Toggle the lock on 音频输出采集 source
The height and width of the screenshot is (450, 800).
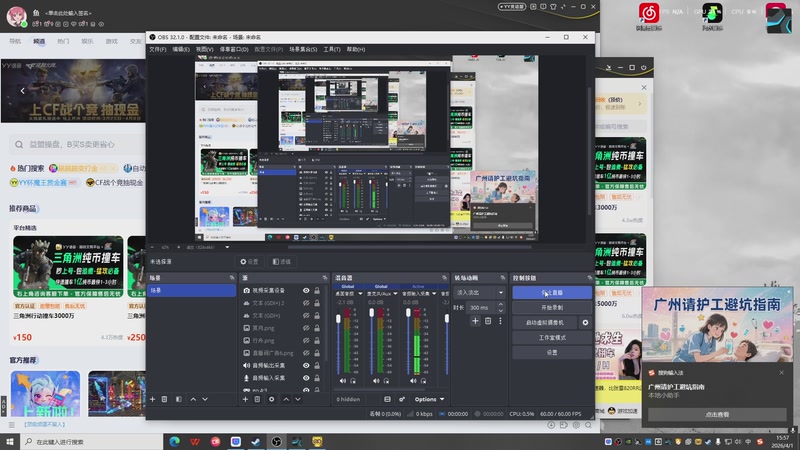point(317,365)
